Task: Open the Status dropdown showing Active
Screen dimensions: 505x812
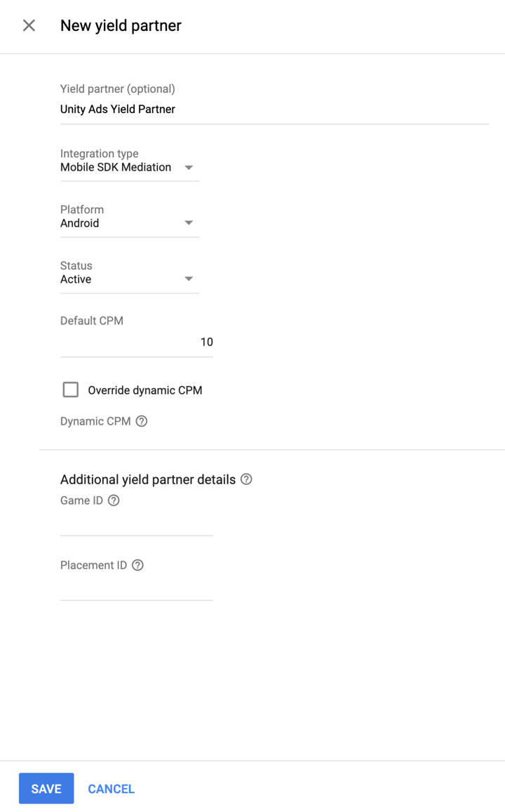Action: (130, 279)
